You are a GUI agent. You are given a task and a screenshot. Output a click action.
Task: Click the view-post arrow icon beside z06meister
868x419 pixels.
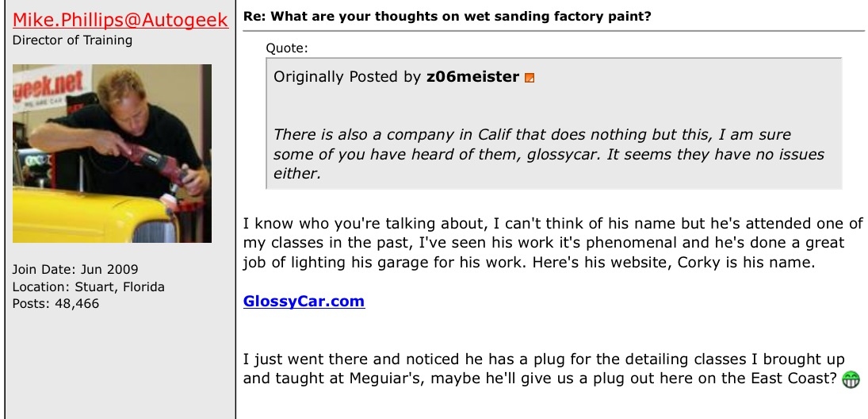(530, 78)
